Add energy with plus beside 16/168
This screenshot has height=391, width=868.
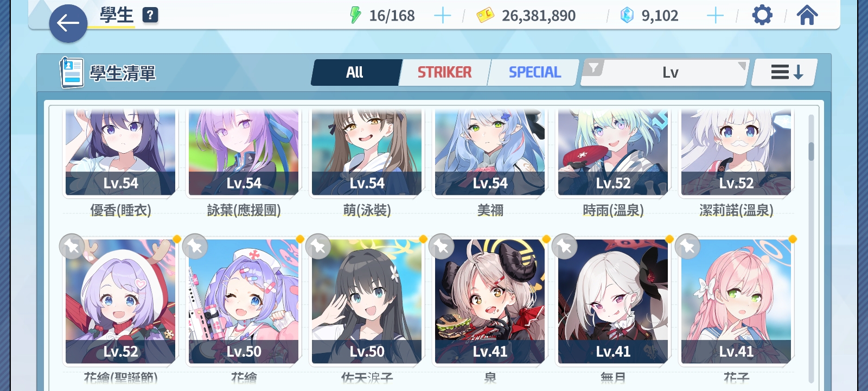point(443,16)
